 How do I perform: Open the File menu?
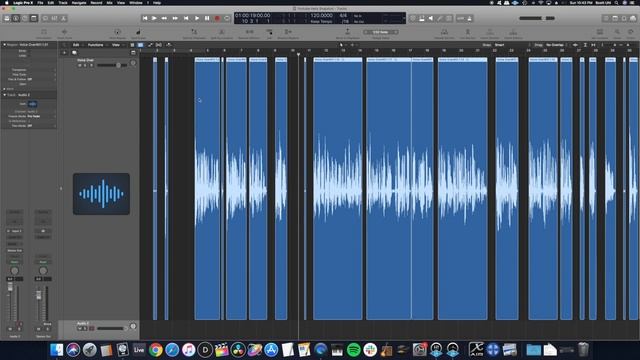point(40,3)
